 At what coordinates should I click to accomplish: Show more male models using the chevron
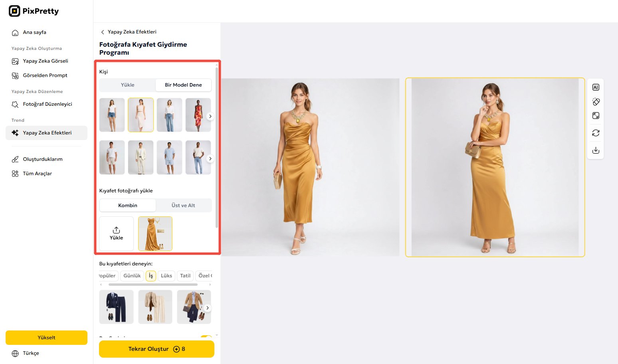coord(210,158)
